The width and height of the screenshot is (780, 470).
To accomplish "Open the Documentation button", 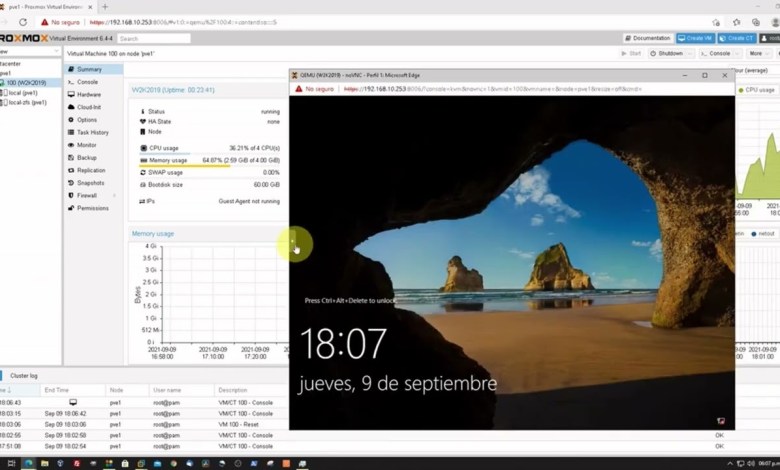I will pyautogui.click(x=648, y=38).
